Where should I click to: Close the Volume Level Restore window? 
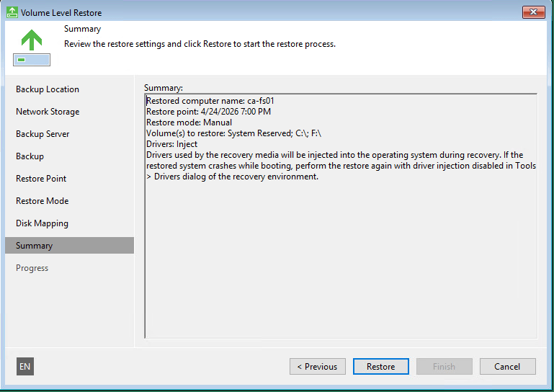pyautogui.click(x=534, y=12)
